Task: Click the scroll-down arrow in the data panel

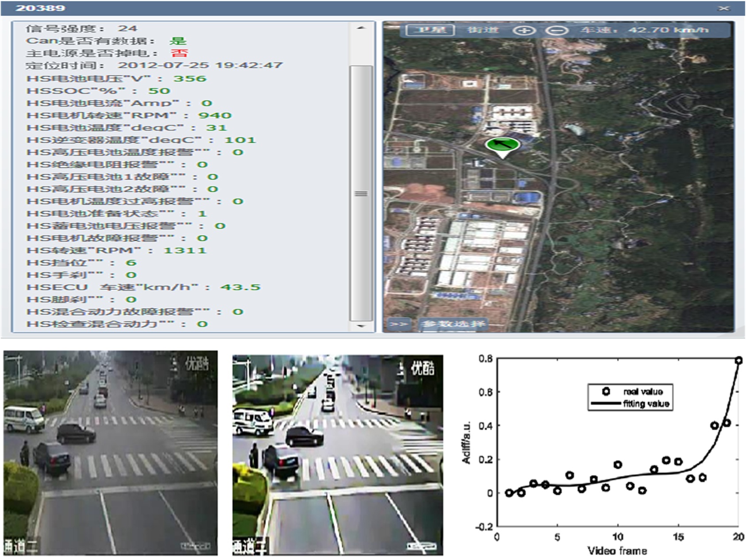Action: tap(361, 326)
